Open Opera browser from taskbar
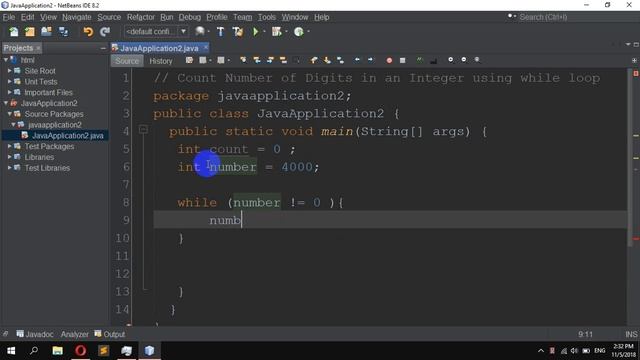640x360 pixels. 80,351
